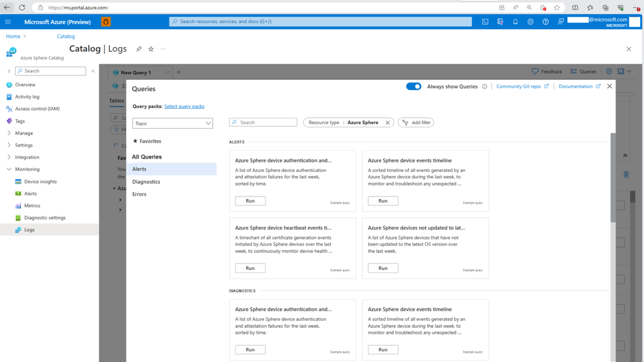Viewport: 644px width, 362px height.
Task: Open the Documentation link
Action: point(580,86)
